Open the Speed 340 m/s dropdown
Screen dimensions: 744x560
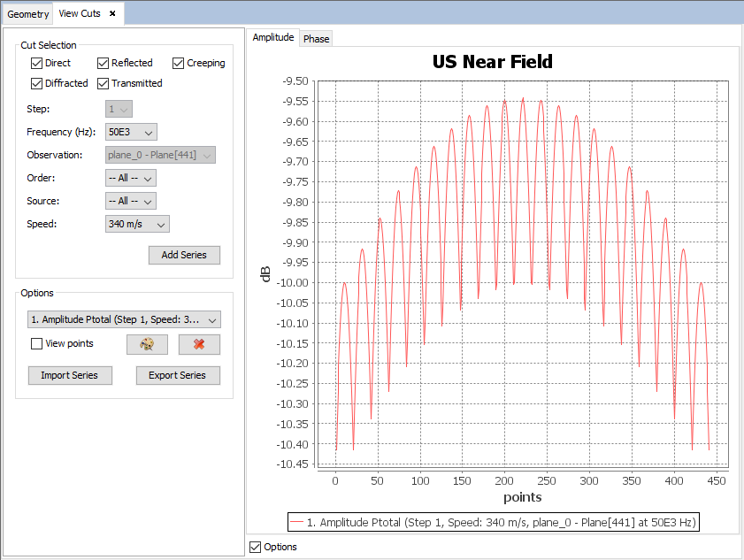(137, 224)
